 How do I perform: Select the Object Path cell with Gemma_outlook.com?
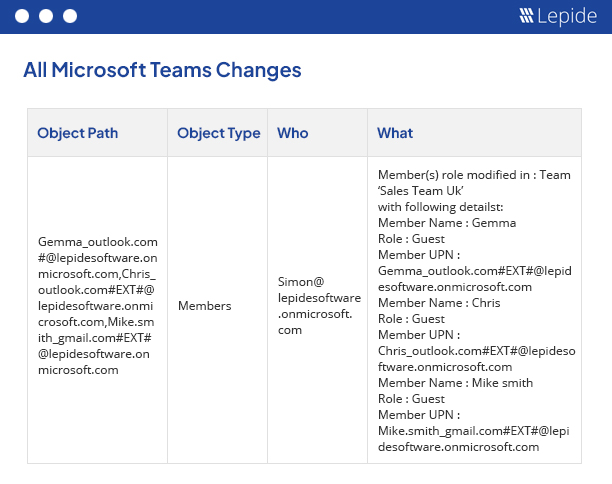point(97,306)
